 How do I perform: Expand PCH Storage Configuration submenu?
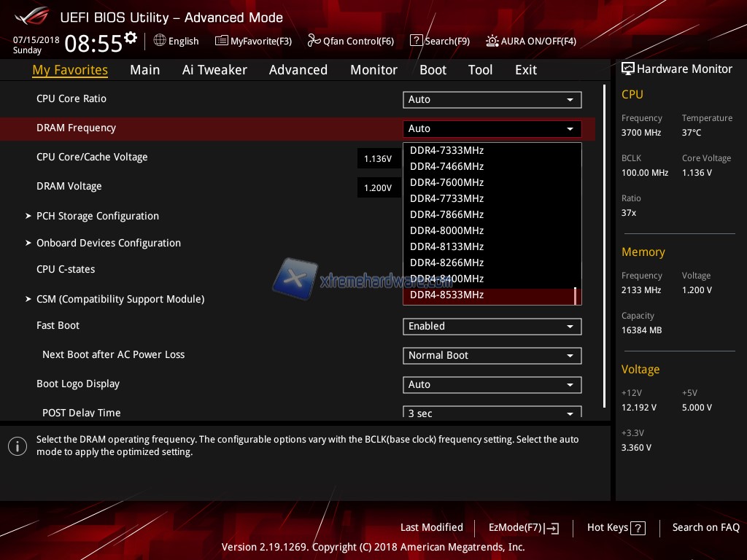click(x=97, y=216)
